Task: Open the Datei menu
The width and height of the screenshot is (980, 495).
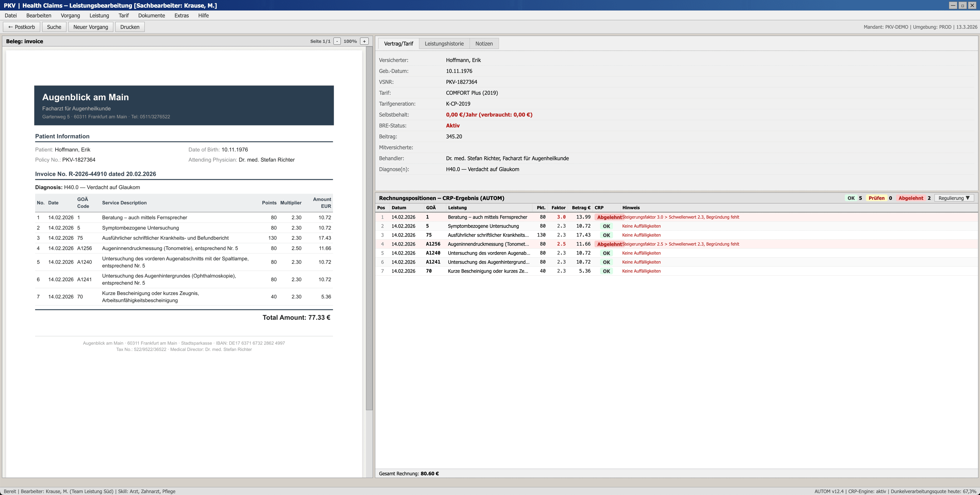Action: pyautogui.click(x=11, y=16)
